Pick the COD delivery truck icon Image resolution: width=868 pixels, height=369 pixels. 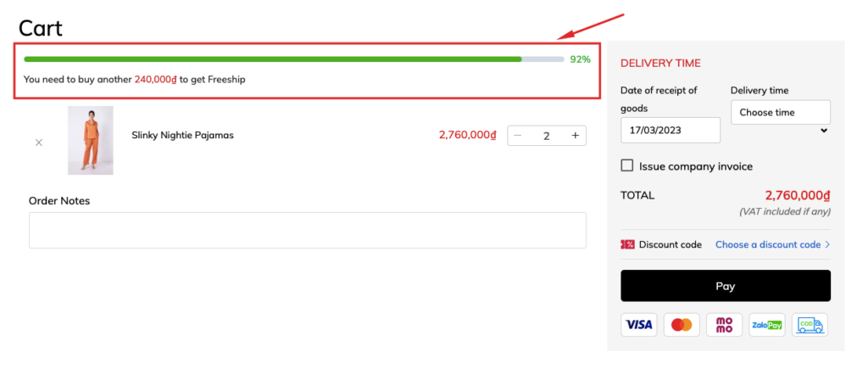coord(810,325)
